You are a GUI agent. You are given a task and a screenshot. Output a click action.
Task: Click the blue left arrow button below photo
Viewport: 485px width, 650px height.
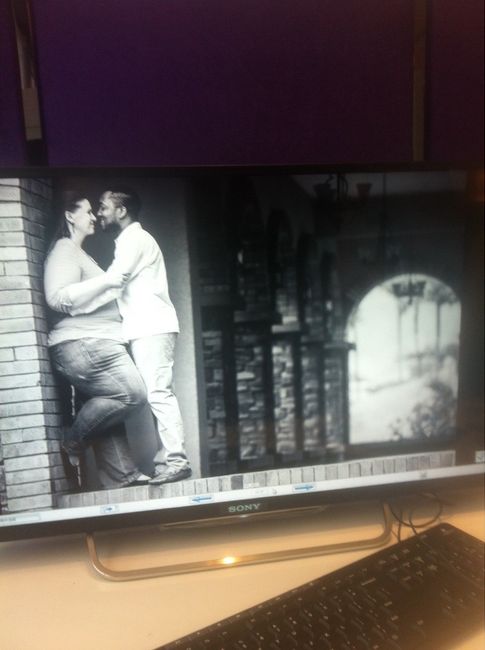202,500
